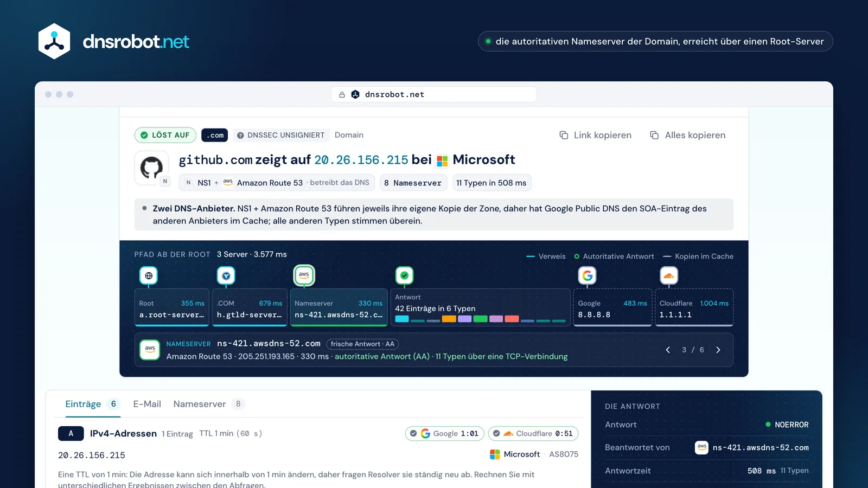Select the .COM h.gtld-server card

click(x=250, y=307)
